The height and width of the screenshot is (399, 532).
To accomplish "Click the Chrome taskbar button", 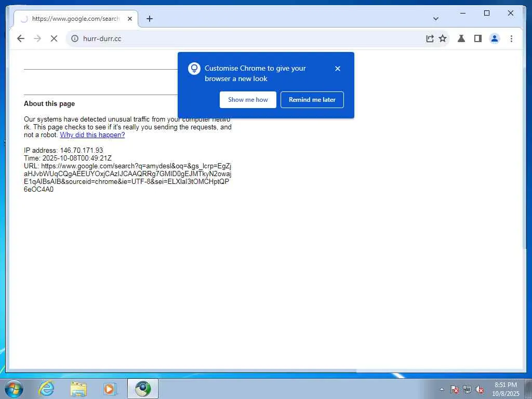I will point(143,389).
